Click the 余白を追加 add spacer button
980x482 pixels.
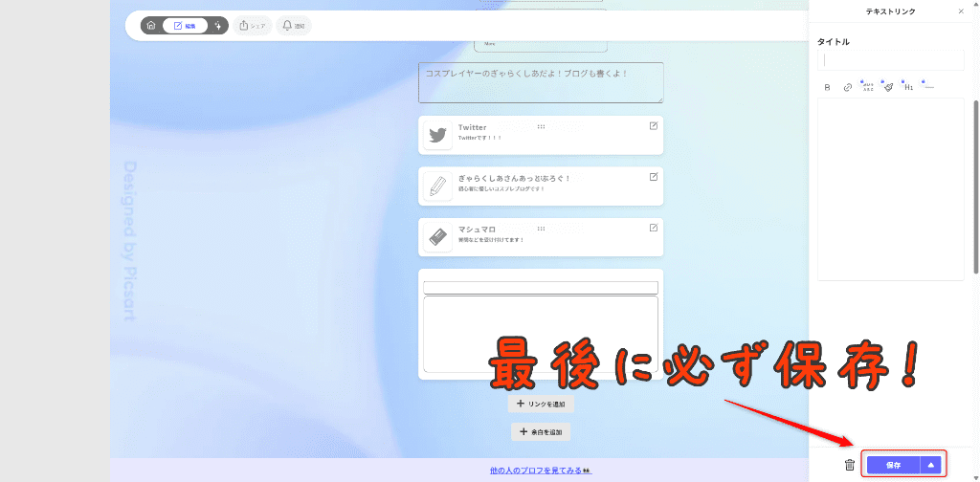point(541,432)
